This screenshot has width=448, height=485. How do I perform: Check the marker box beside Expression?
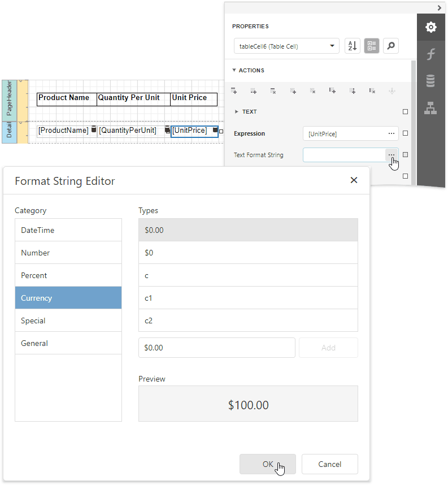point(405,133)
